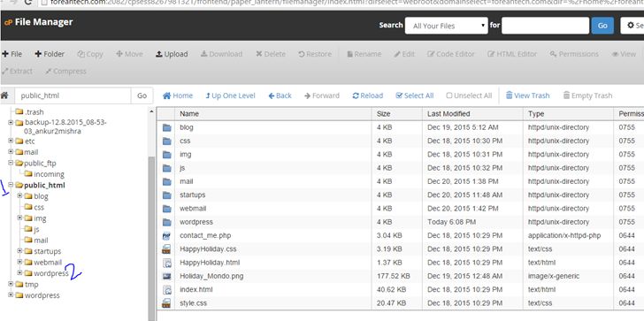Viewport: 644px width, 321px height.
Task: Click the Extract toolbar button
Action: point(17,71)
